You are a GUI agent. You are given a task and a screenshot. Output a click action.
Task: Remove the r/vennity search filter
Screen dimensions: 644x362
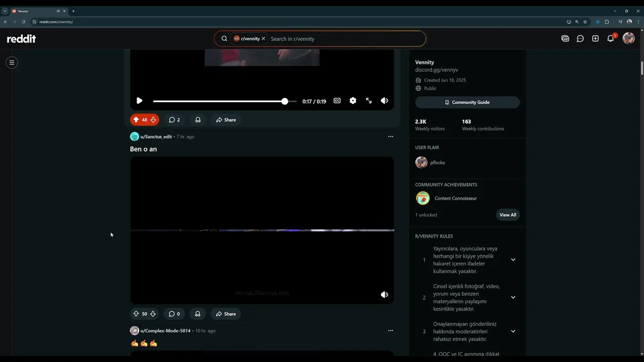tap(263, 39)
